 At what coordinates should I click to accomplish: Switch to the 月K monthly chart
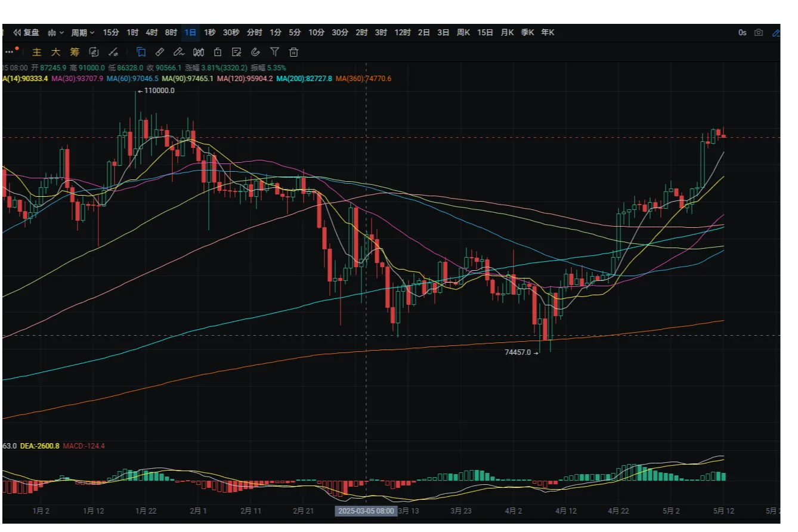(507, 33)
